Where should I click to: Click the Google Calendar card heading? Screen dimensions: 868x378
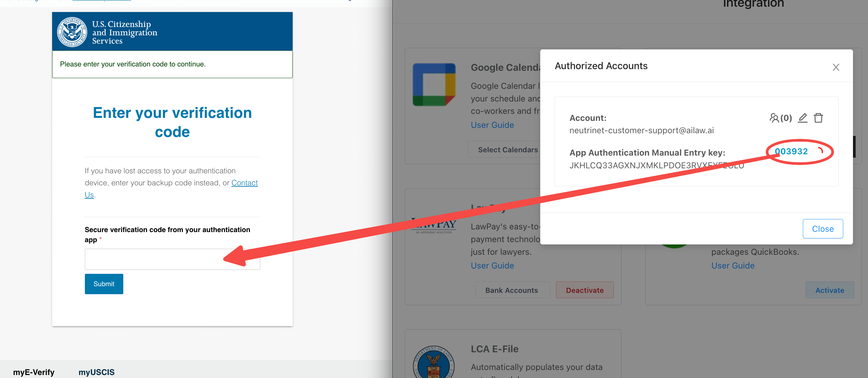505,67
